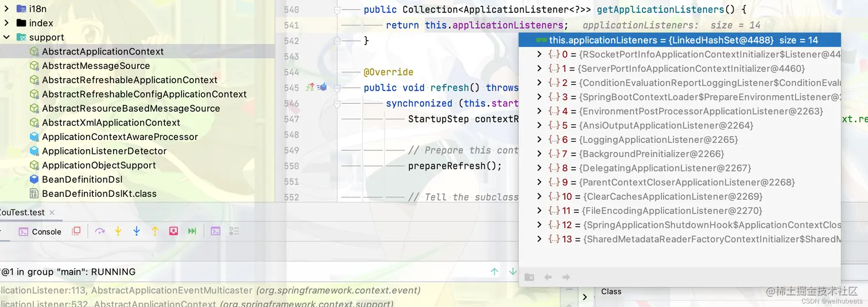Click the down arrow to next frame
Viewport: 868px width, 307px height.
click(x=513, y=271)
